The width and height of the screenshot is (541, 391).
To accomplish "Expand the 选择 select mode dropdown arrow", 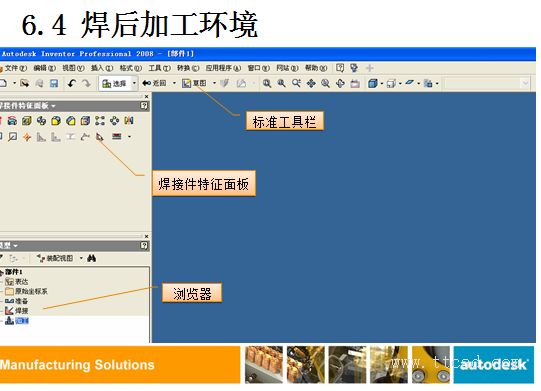I will pos(134,83).
